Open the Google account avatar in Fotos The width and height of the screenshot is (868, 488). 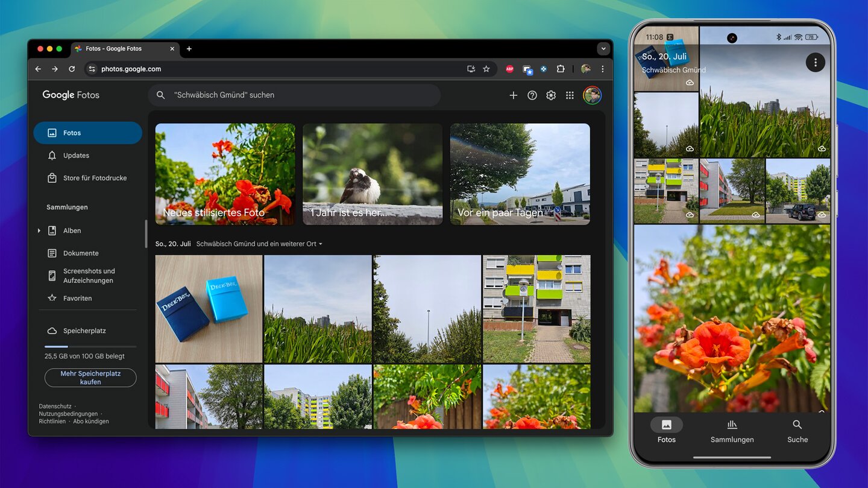pyautogui.click(x=592, y=95)
